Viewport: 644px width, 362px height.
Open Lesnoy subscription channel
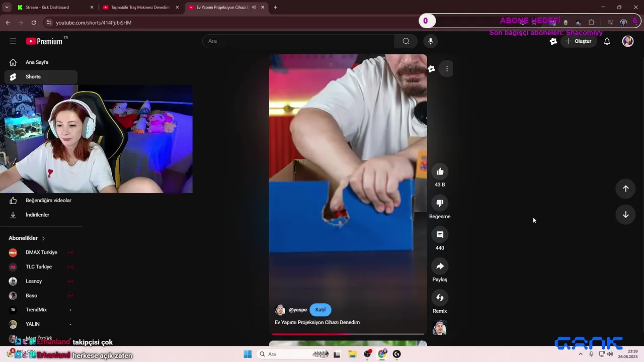point(41,281)
